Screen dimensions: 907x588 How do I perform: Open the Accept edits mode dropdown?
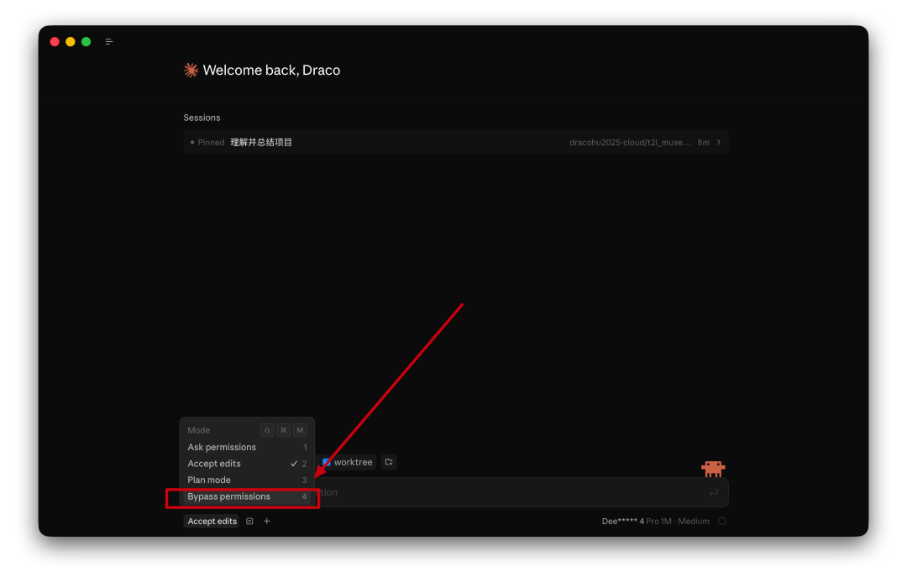click(x=211, y=521)
